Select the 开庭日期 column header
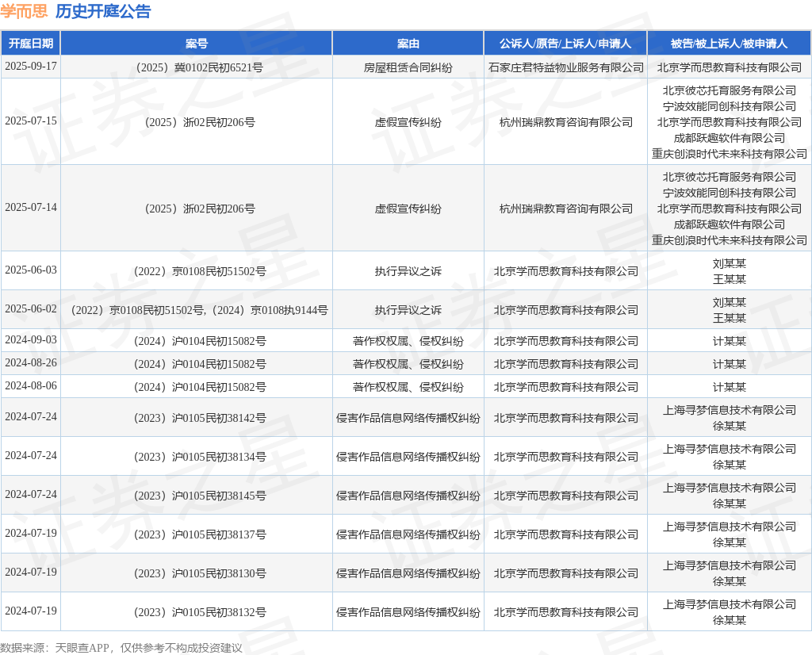The height and width of the screenshot is (655, 812). 31,44
